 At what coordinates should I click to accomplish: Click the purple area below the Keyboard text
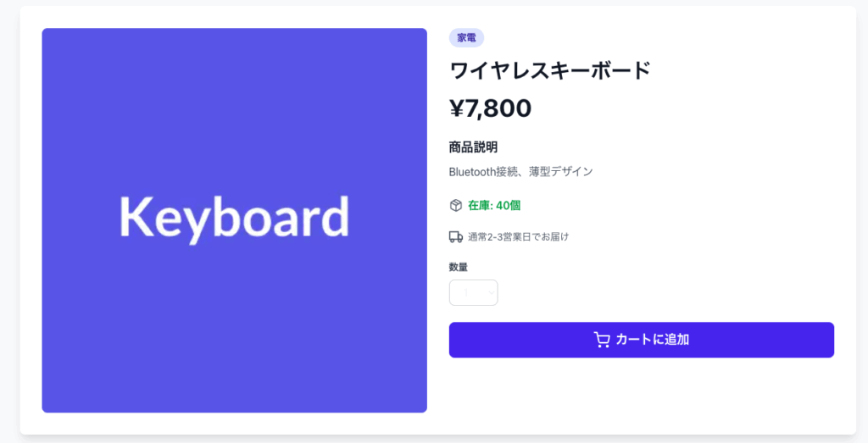[234, 329]
